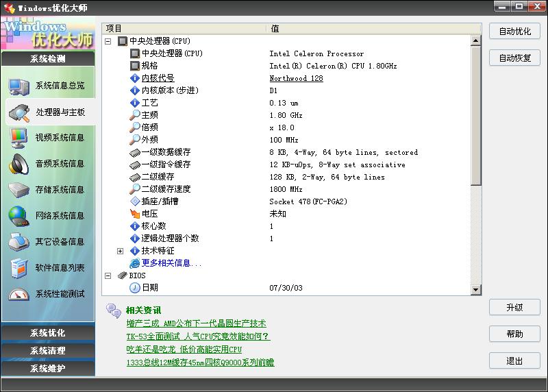The height and width of the screenshot is (392, 548).
Task: Switch to 系统维护 section tab
Action: pyautogui.click(x=48, y=369)
